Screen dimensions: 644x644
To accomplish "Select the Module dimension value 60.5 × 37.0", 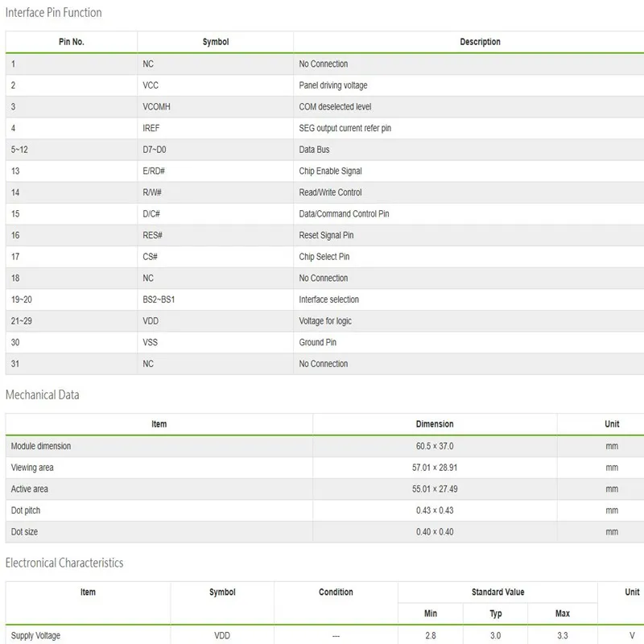I will [x=435, y=446].
